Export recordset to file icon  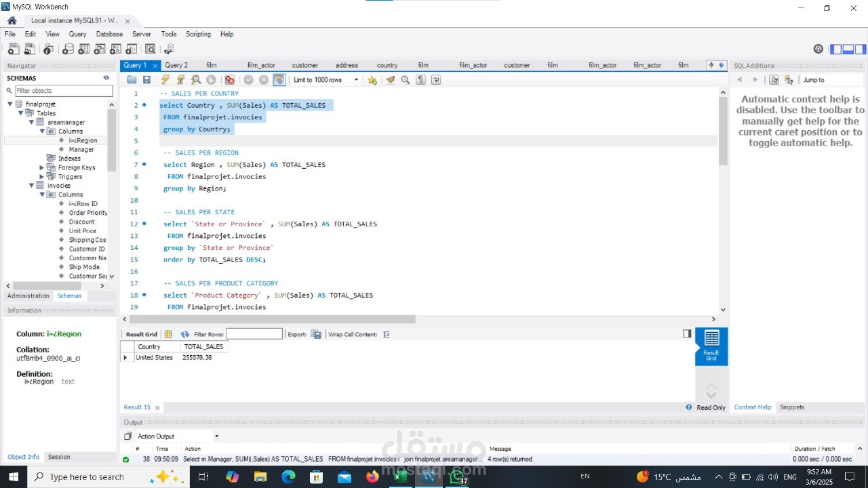click(x=316, y=334)
